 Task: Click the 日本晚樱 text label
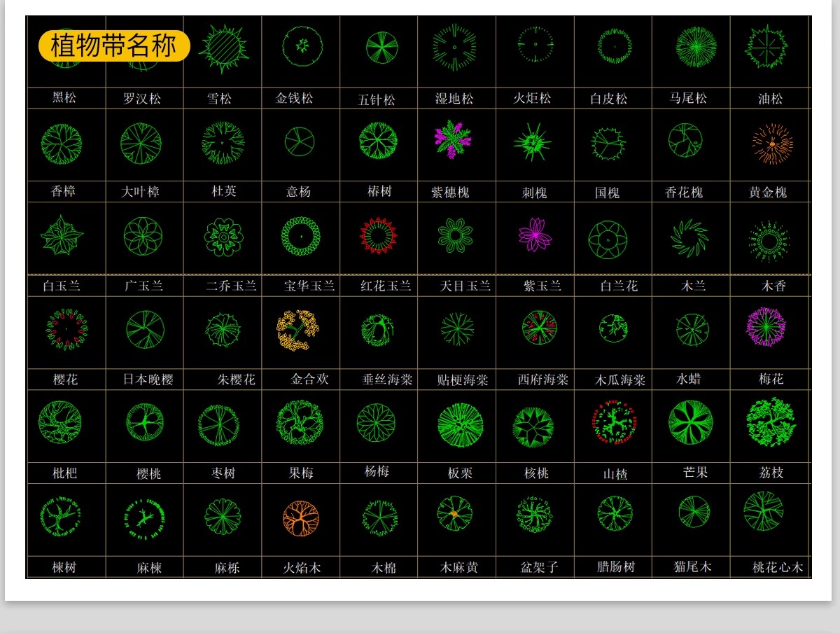tap(148, 380)
